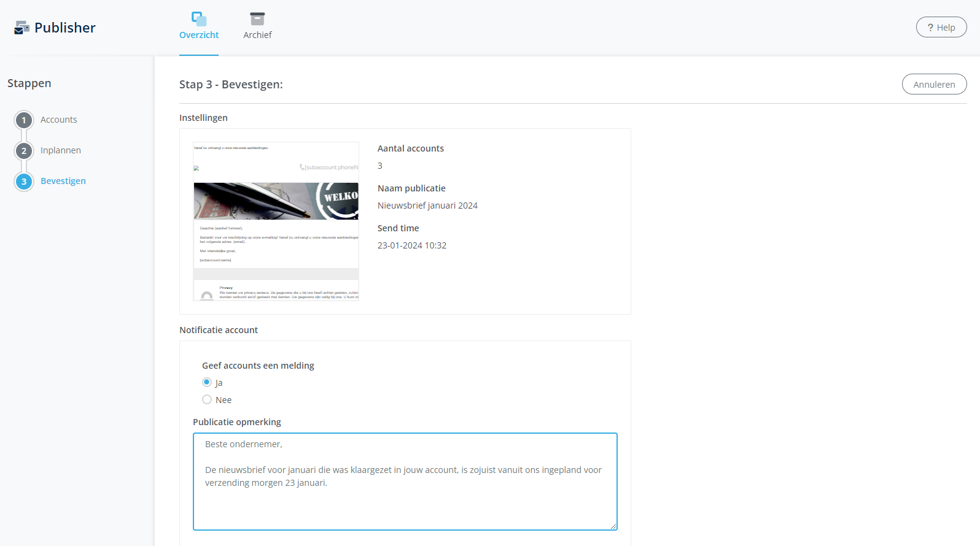The height and width of the screenshot is (546, 980).
Task: Open the Help button
Action: (x=941, y=28)
